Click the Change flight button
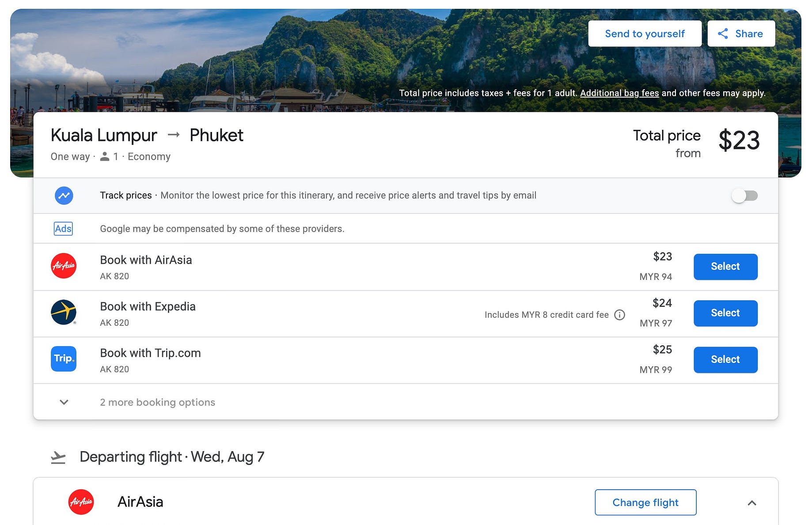 click(x=645, y=502)
